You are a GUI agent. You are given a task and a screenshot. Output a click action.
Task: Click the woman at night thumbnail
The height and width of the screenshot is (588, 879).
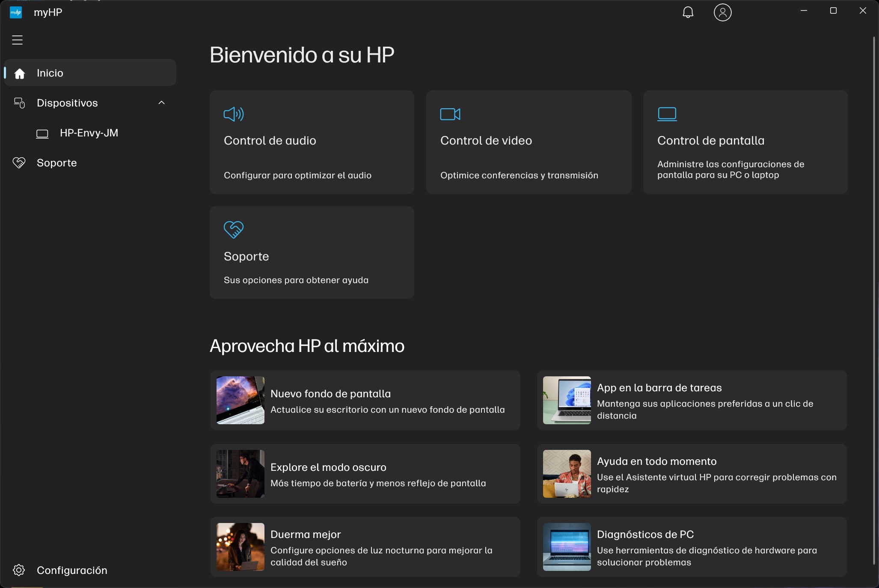241,547
